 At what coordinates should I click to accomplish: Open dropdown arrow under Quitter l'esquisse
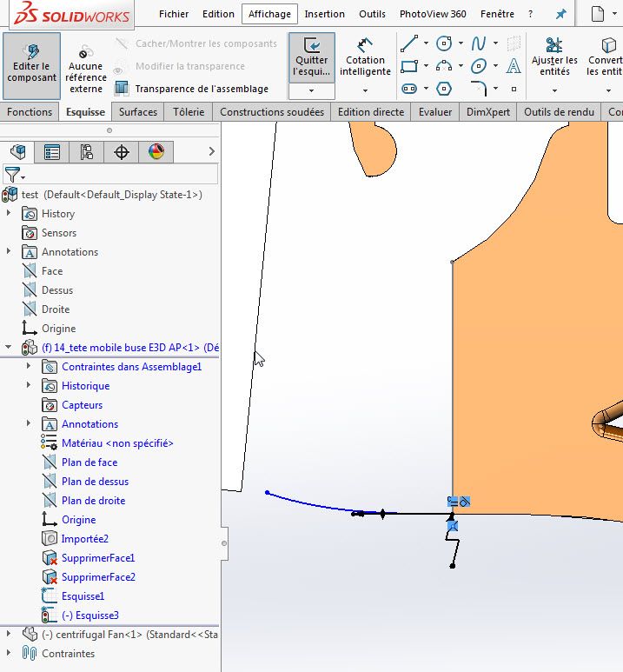[311, 90]
